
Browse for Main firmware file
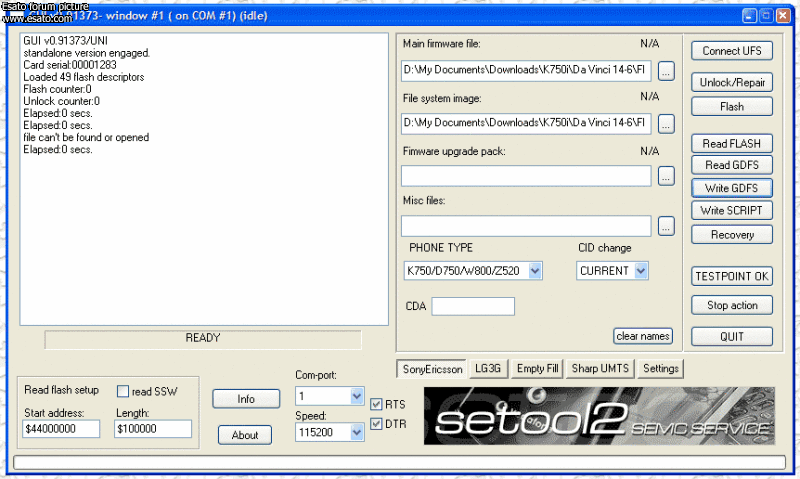pyautogui.click(x=666, y=71)
